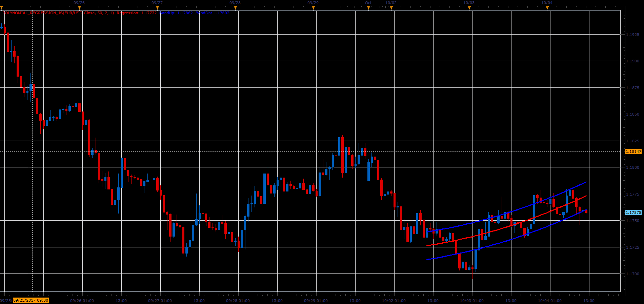
Task: Click the 09/25/2017 09:00 cursor time label
Action: click(x=31, y=300)
